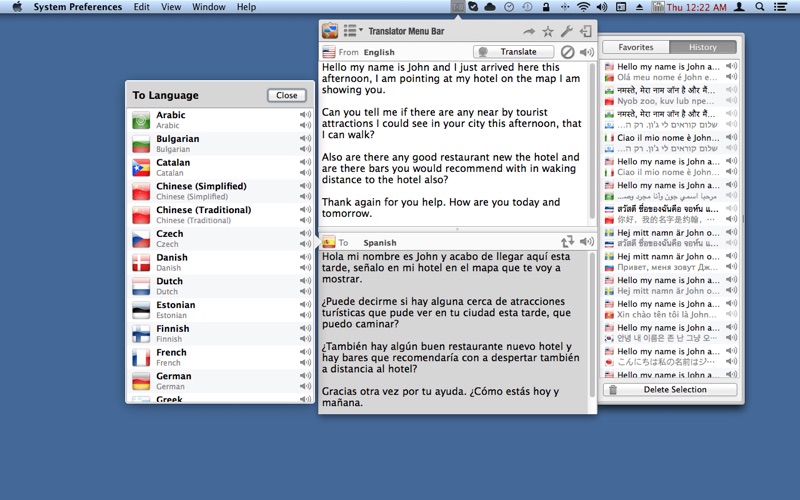Select Finnish in the To Language list
This screenshot has height=500, width=800.
click(220, 334)
